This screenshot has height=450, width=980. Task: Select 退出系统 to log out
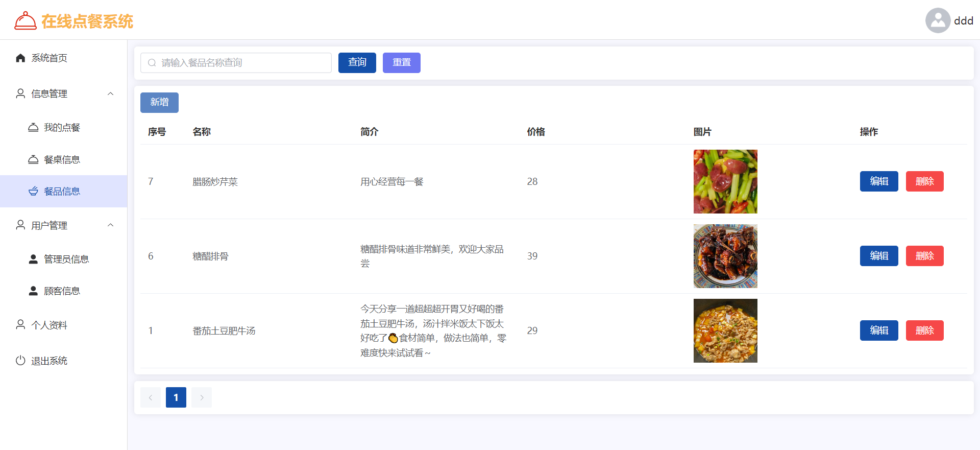(x=63, y=361)
